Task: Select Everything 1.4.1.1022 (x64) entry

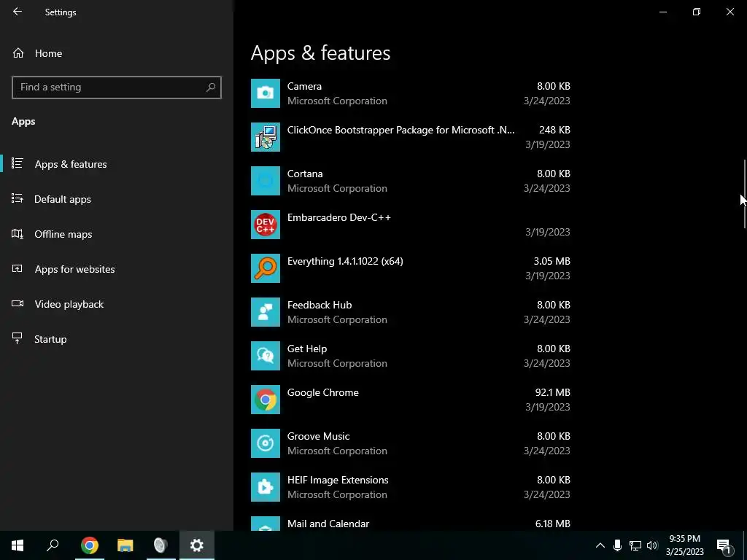Action: click(x=345, y=262)
